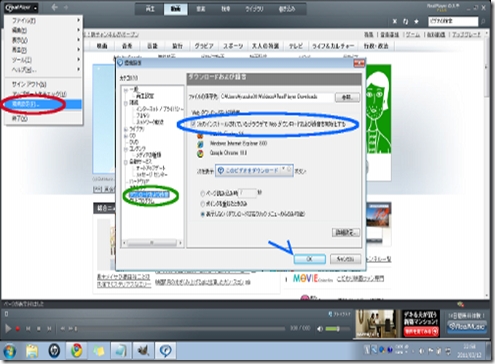Choose 終了 at the menu bottom
The image size is (495, 364).
click(43, 118)
